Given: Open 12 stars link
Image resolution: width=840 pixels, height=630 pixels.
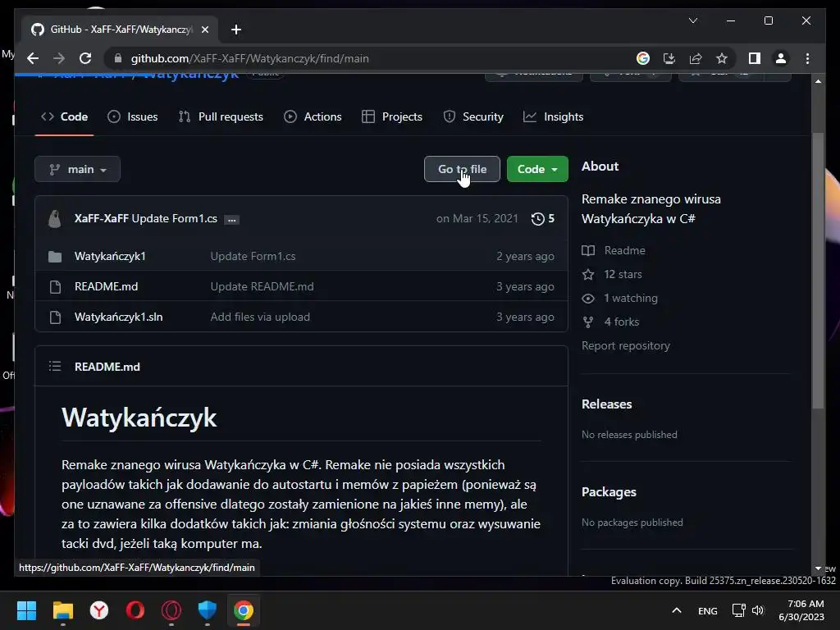Looking at the screenshot, I should 612,274.
